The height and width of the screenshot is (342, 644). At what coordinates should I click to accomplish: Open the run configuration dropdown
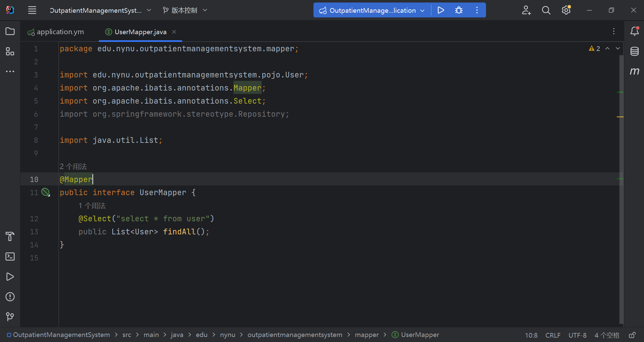[x=372, y=10]
